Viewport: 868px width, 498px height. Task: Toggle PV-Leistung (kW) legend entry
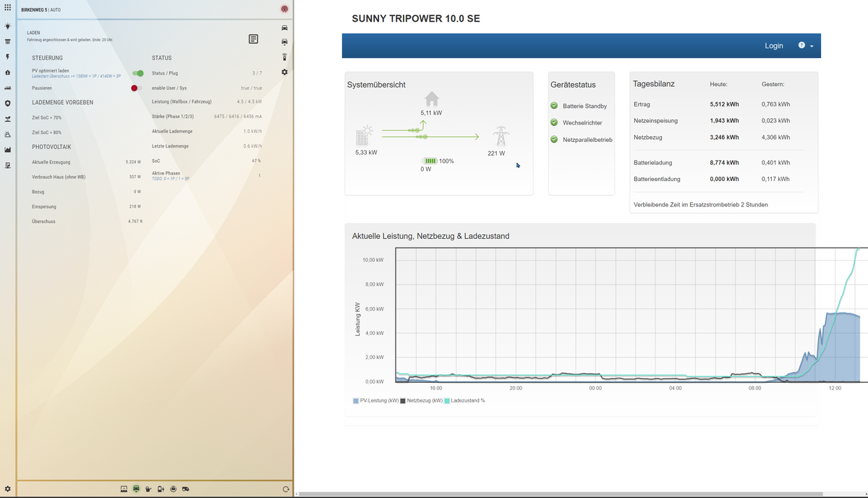(376, 400)
